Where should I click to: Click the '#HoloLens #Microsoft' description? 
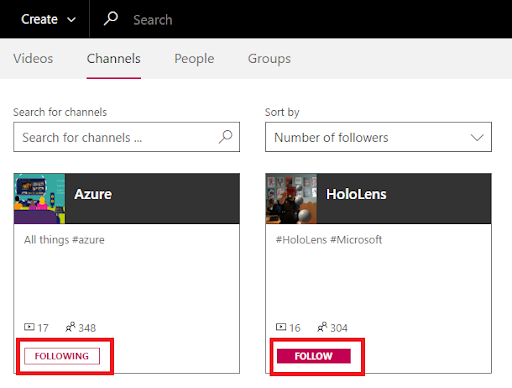pos(329,240)
